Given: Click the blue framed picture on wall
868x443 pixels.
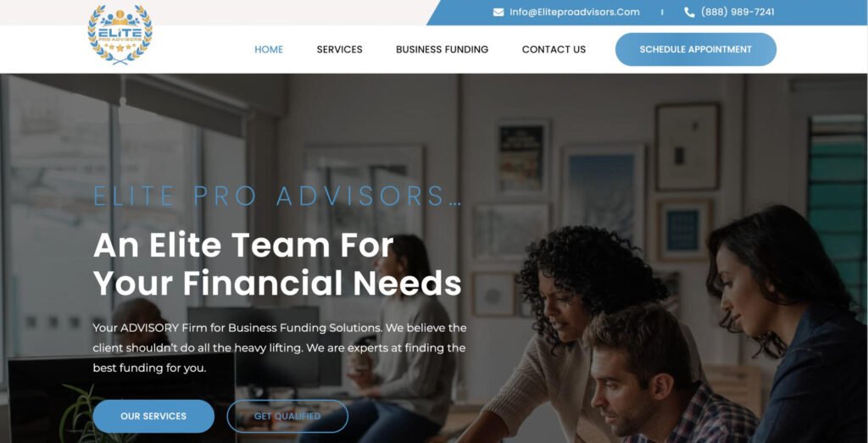Looking at the screenshot, I should pos(685,230).
